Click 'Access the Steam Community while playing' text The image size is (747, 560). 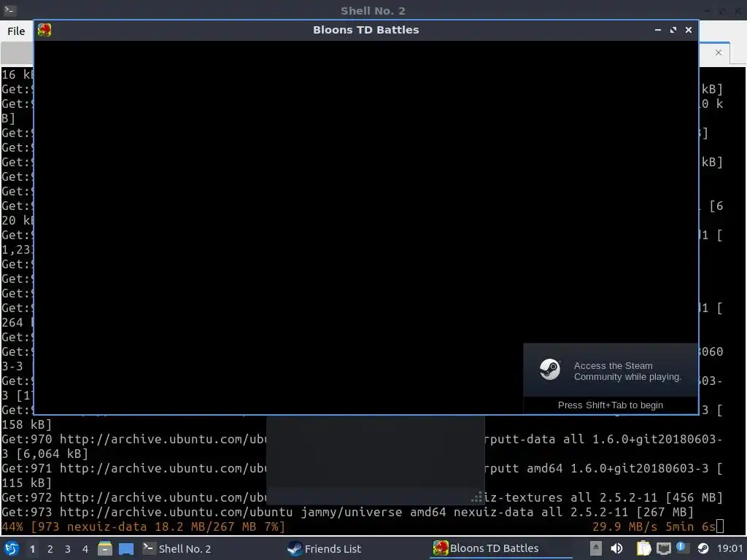pos(627,371)
